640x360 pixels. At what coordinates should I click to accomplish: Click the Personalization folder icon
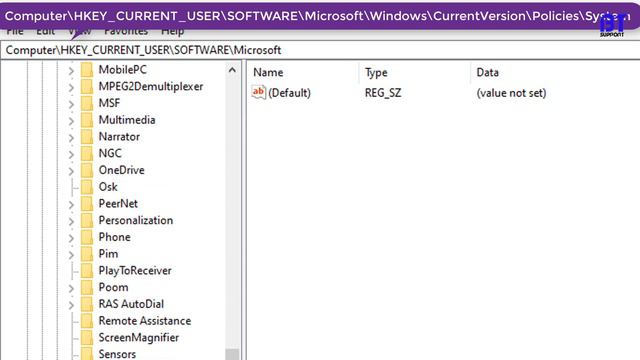[87, 220]
